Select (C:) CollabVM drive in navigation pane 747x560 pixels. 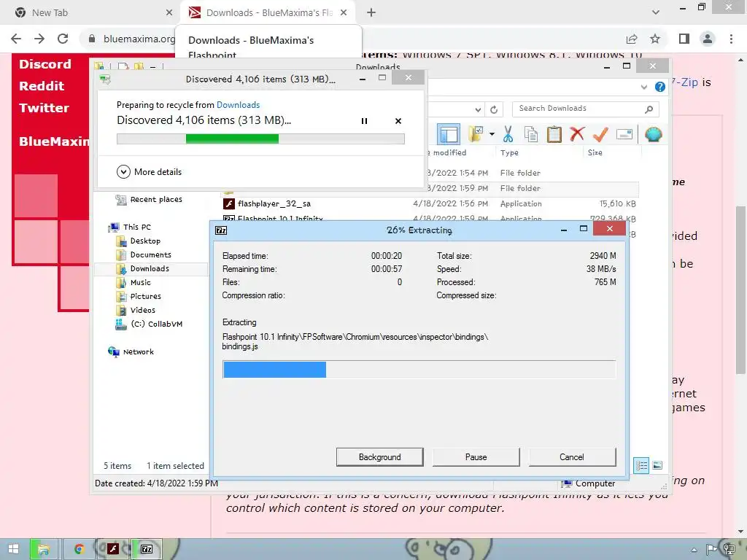click(149, 324)
